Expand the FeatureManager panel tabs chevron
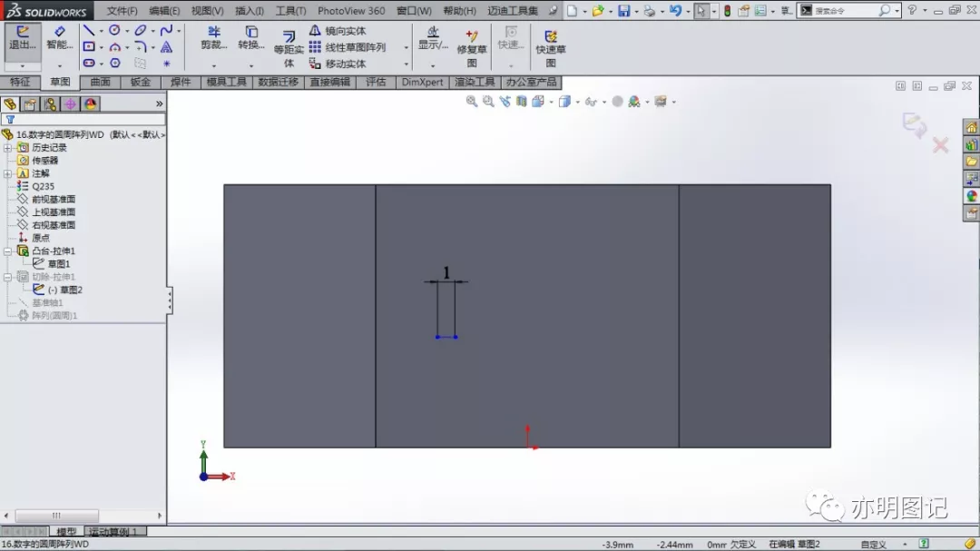Viewport: 980px width, 551px height. 160,103
